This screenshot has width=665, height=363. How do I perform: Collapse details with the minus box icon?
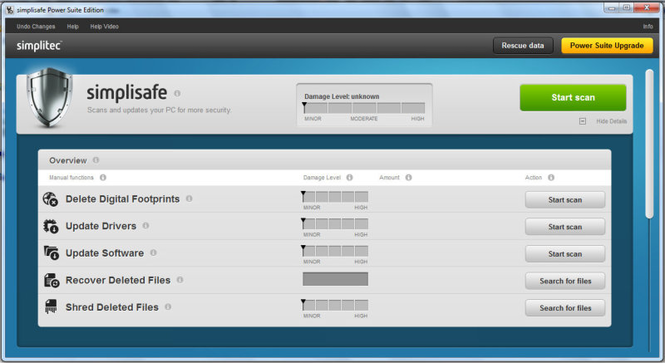(x=583, y=121)
